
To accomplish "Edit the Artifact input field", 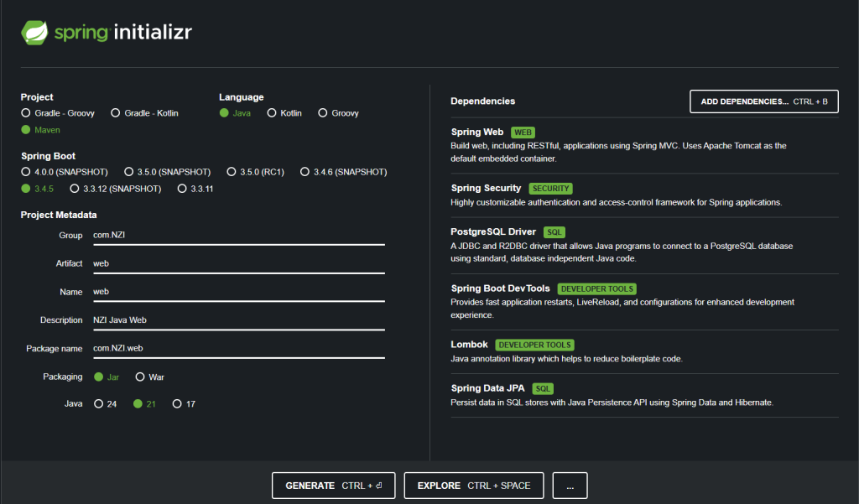I will pyautogui.click(x=239, y=263).
